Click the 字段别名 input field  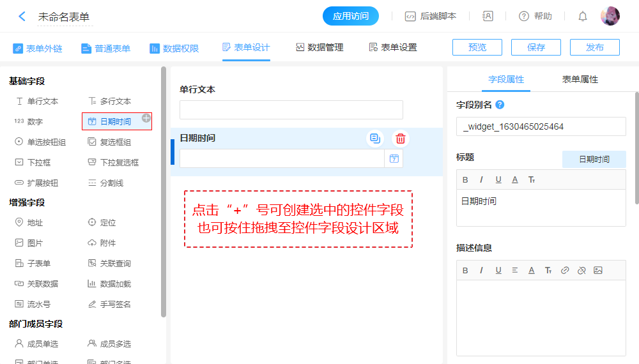click(x=541, y=126)
